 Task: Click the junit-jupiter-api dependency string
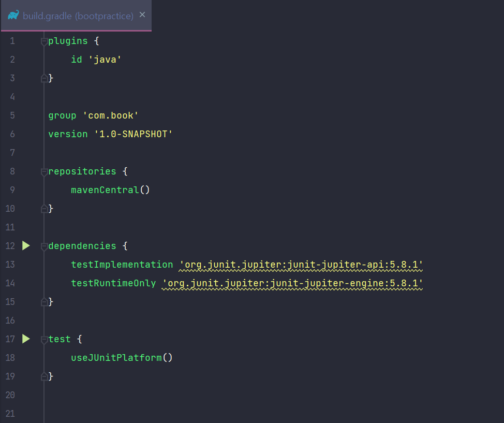point(301,265)
